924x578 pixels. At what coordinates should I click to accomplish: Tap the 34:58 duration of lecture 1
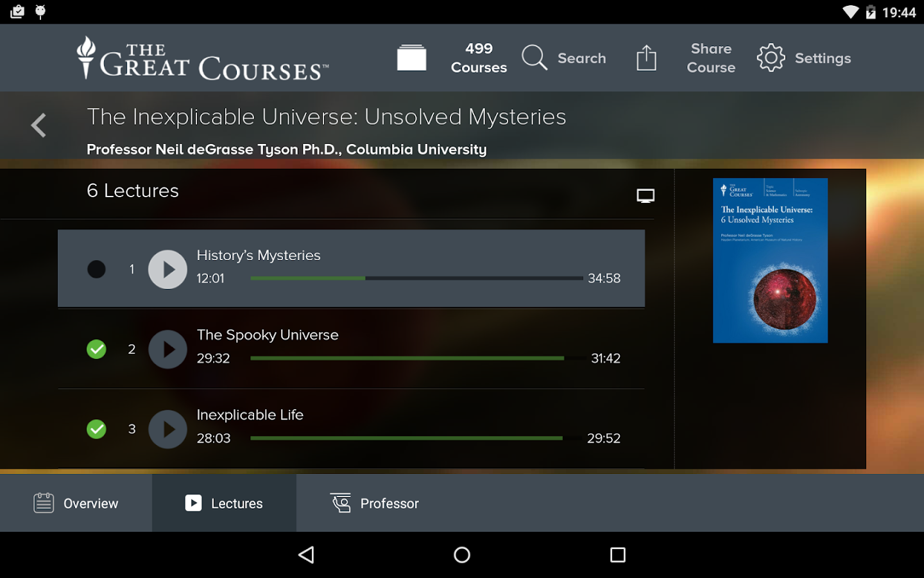[604, 278]
